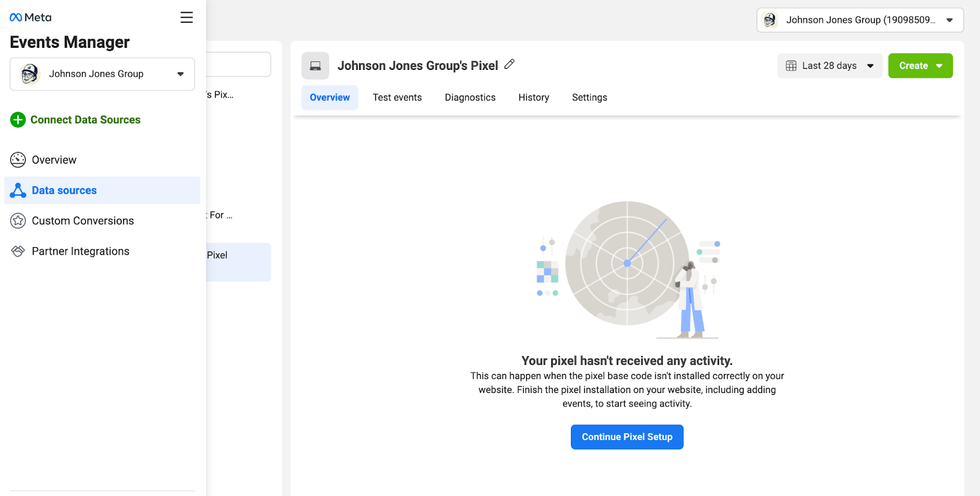Expand the Johnson Jones Group sidebar dropdown
This screenshot has width=980, height=496.
pos(102,74)
